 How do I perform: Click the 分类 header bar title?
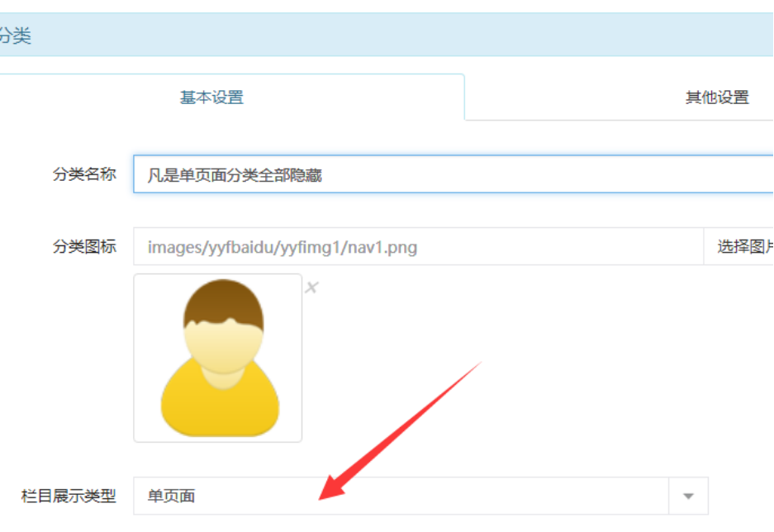click(16, 36)
